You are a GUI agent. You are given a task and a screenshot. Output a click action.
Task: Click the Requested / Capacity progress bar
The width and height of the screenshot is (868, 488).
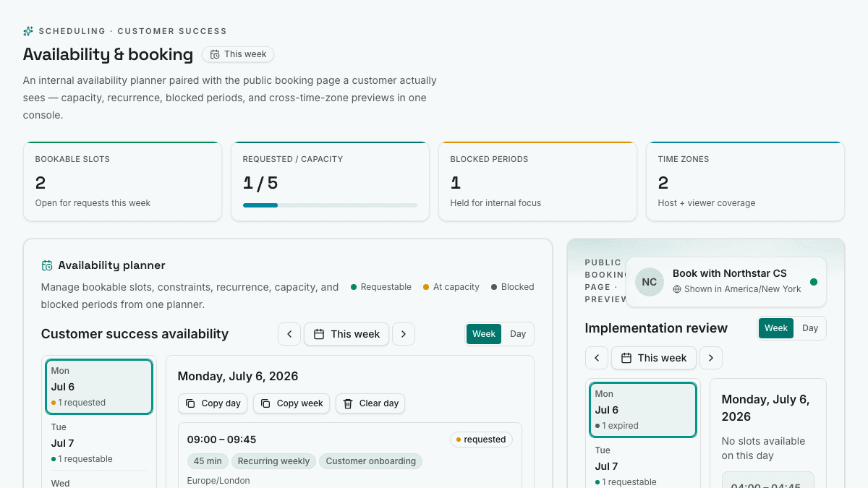[x=330, y=205]
